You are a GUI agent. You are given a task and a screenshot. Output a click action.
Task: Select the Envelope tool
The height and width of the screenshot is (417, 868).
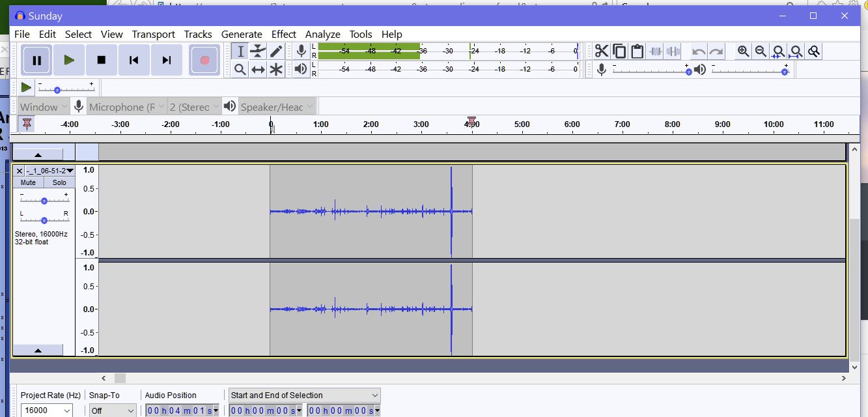pyautogui.click(x=258, y=51)
